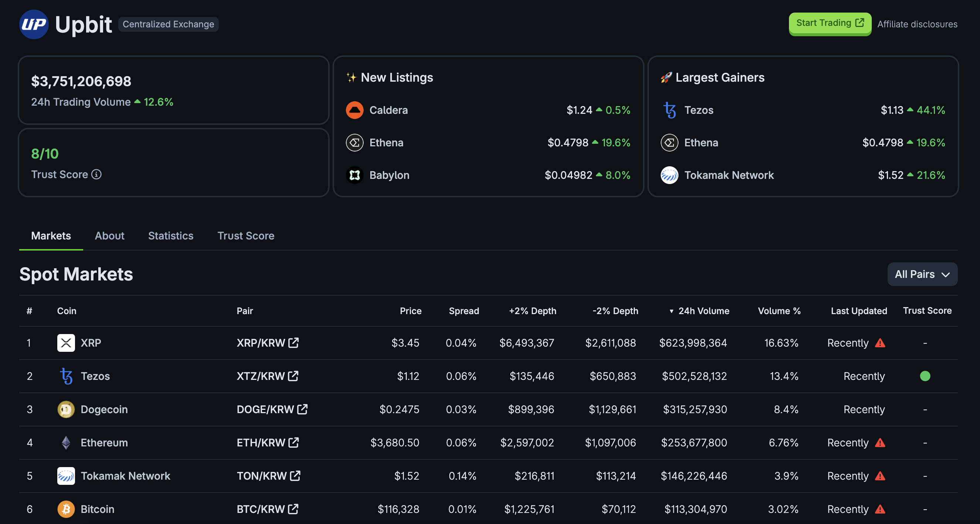
Task: Click the Upbit logo icon
Action: (34, 24)
